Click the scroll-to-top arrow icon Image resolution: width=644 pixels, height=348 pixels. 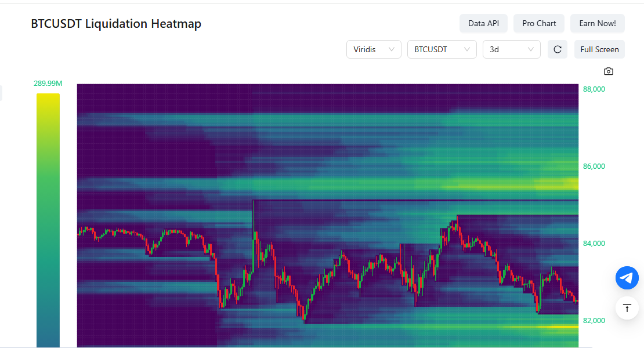627,308
